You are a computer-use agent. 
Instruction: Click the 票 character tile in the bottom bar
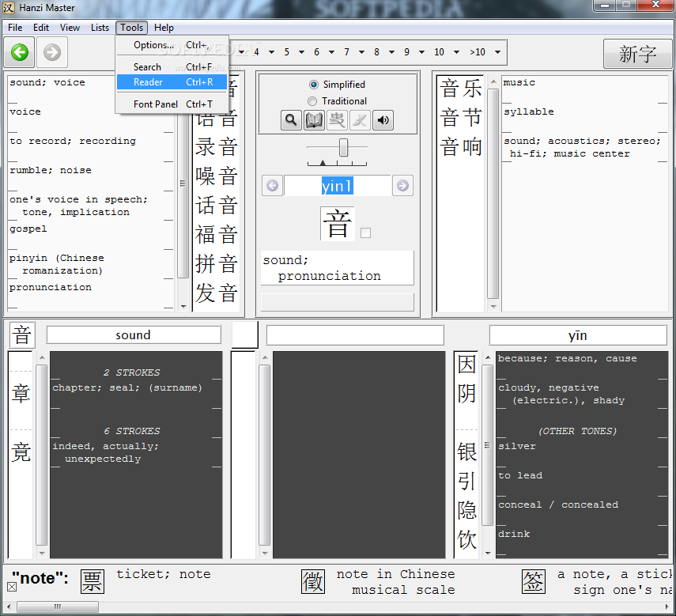[x=93, y=581]
